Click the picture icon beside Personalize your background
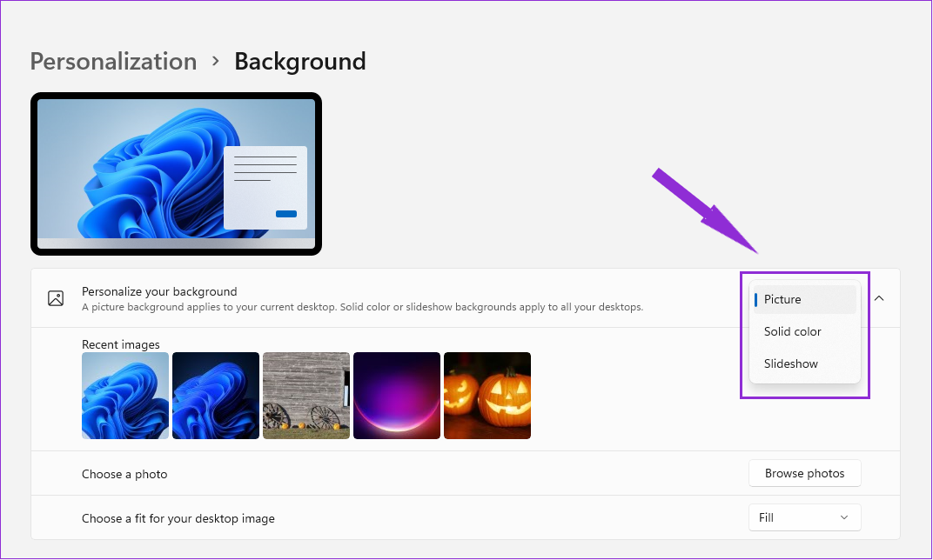Image resolution: width=933 pixels, height=560 pixels. [56, 297]
